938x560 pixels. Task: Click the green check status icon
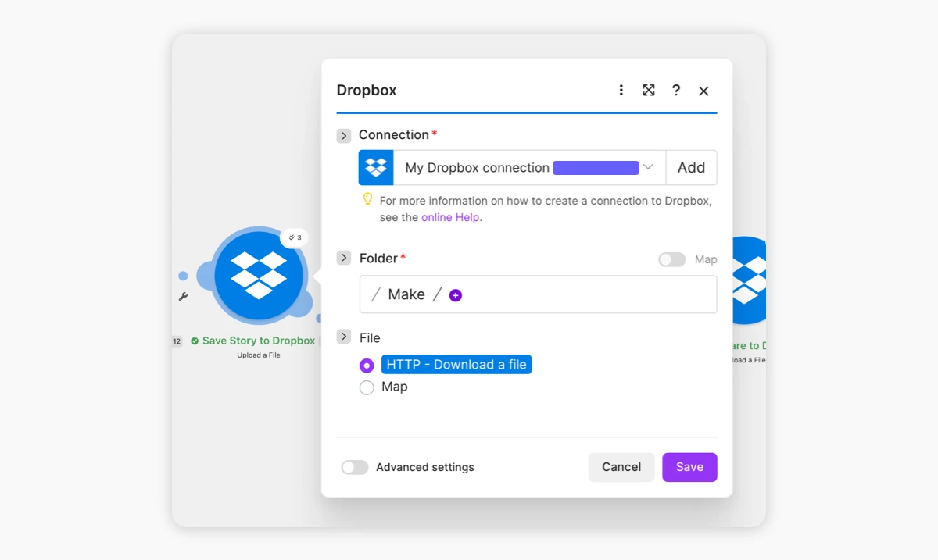(195, 341)
